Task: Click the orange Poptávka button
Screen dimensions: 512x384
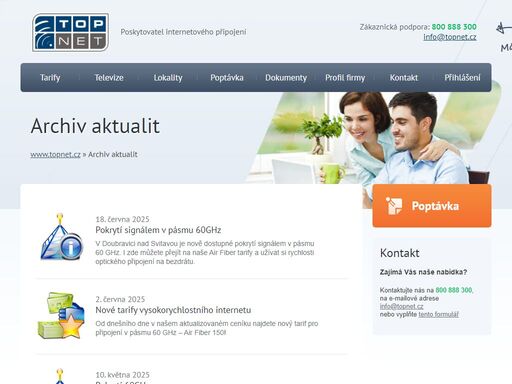Action: [432, 206]
